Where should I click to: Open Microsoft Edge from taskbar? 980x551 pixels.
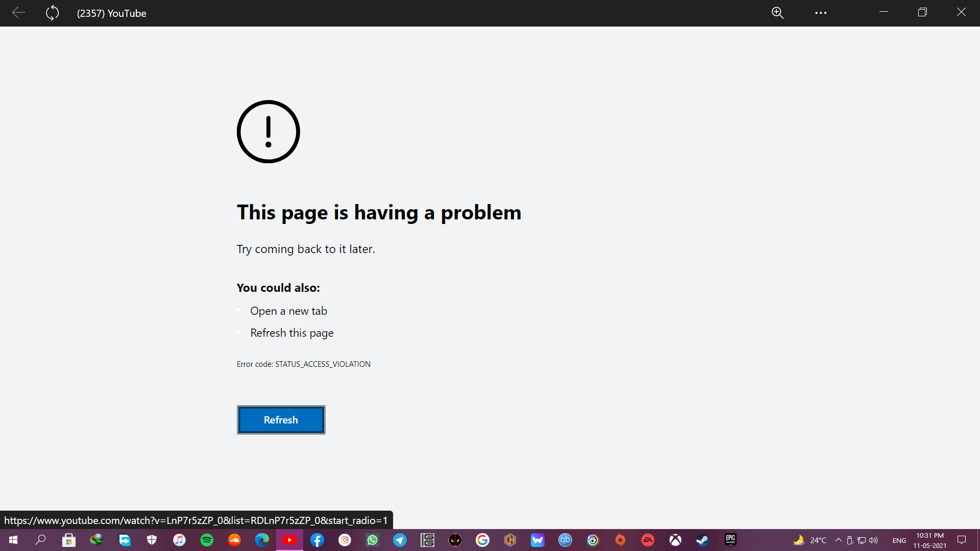262,540
